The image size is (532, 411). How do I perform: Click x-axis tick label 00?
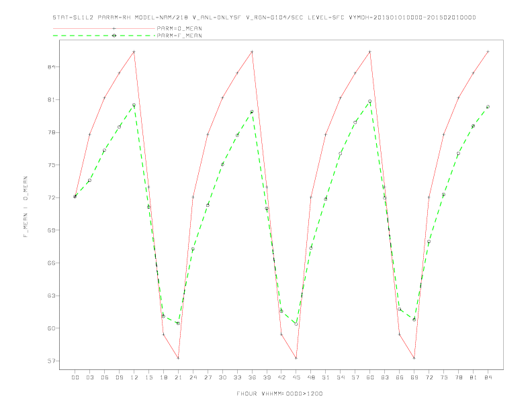(75, 377)
